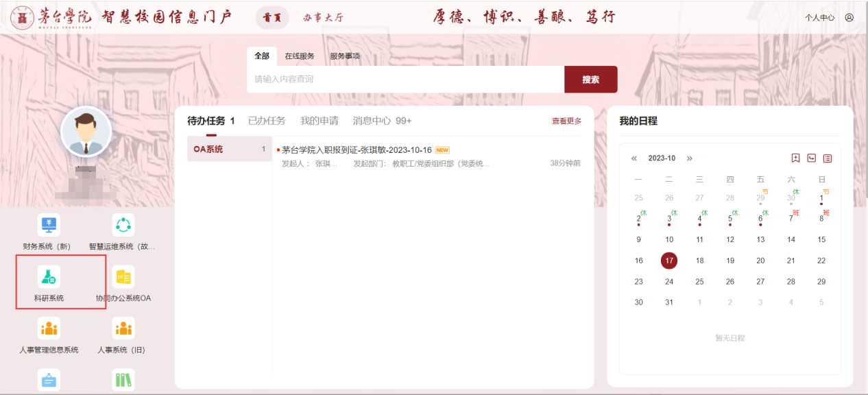
Task: Open the 人事系统（旧） icon
Action: click(123, 328)
